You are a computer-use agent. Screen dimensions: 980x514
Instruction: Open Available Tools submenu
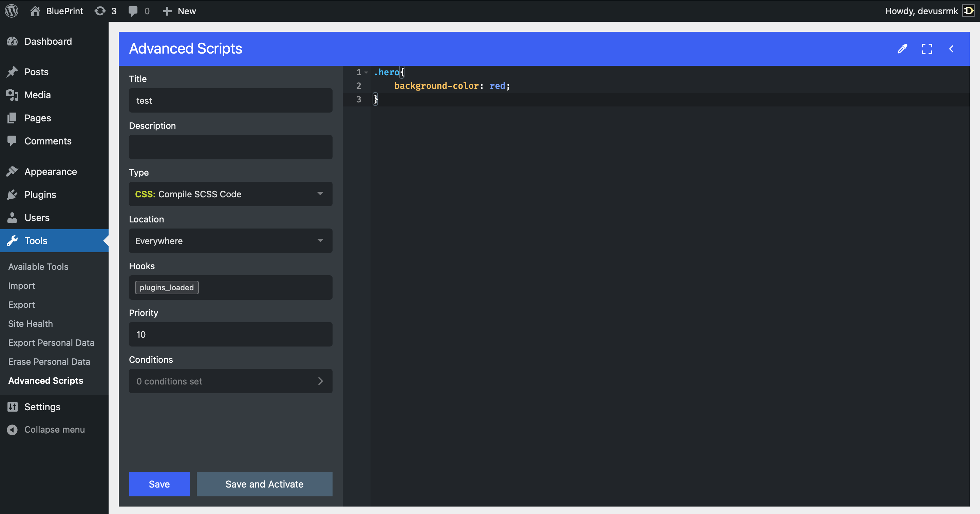tap(38, 266)
